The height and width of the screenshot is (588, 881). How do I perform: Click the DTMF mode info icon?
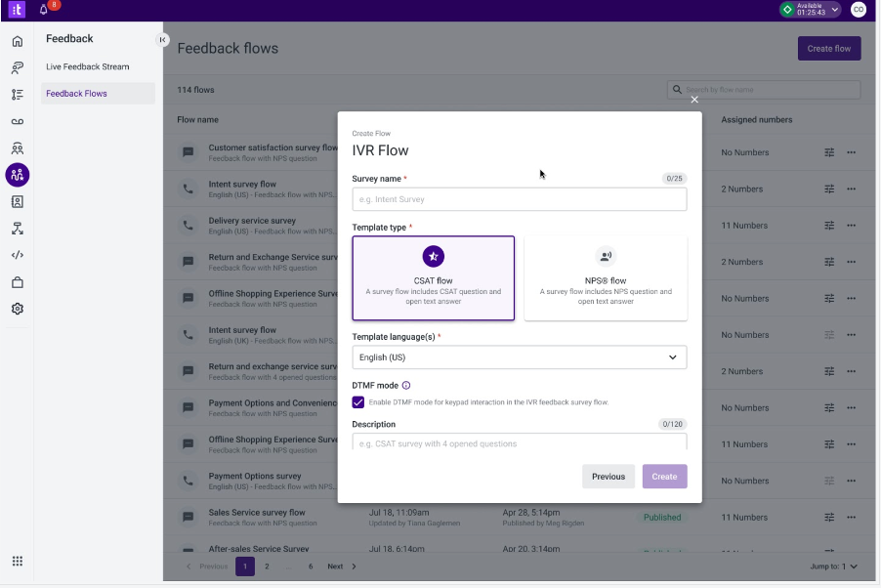406,386
